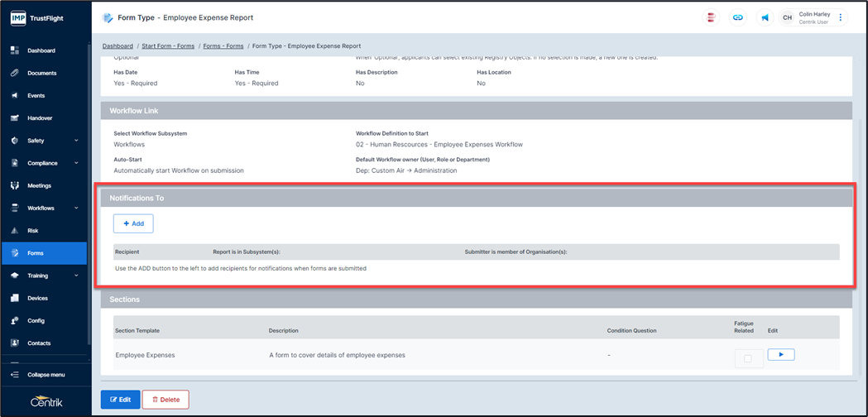Expand the Compliance submenu chevron
Screen dimensions: 868x417
coord(76,163)
